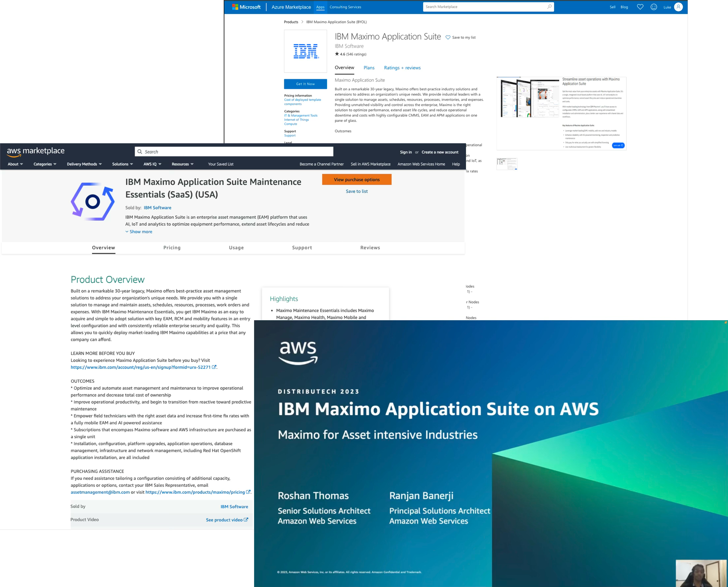Expand Show more in the product description

click(139, 232)
